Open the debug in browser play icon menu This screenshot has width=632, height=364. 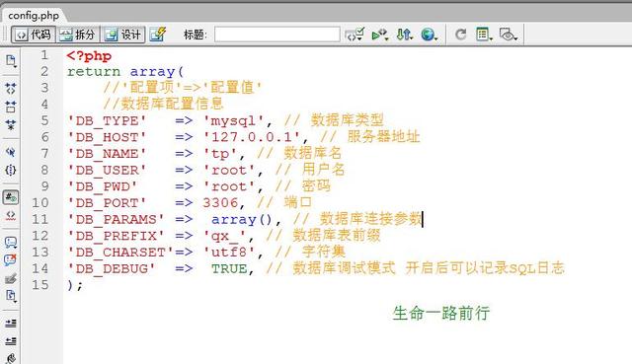[x=380, y=35]
